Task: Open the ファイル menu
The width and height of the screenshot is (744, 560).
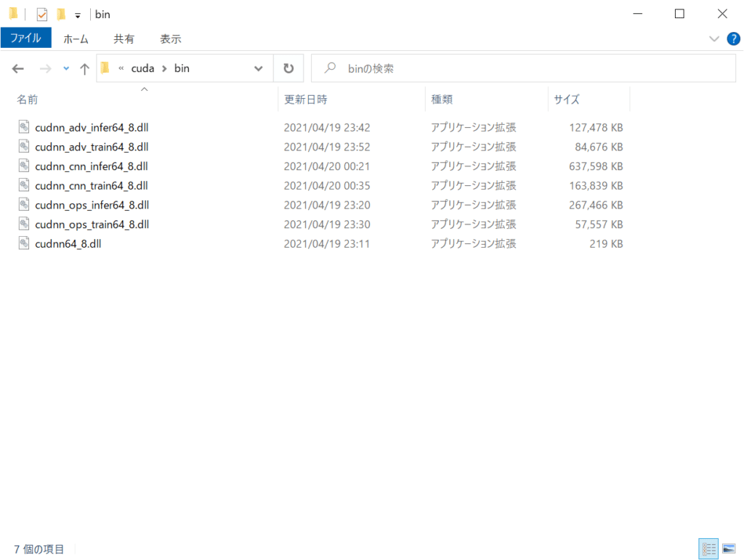Action: (x=25, y=38)
